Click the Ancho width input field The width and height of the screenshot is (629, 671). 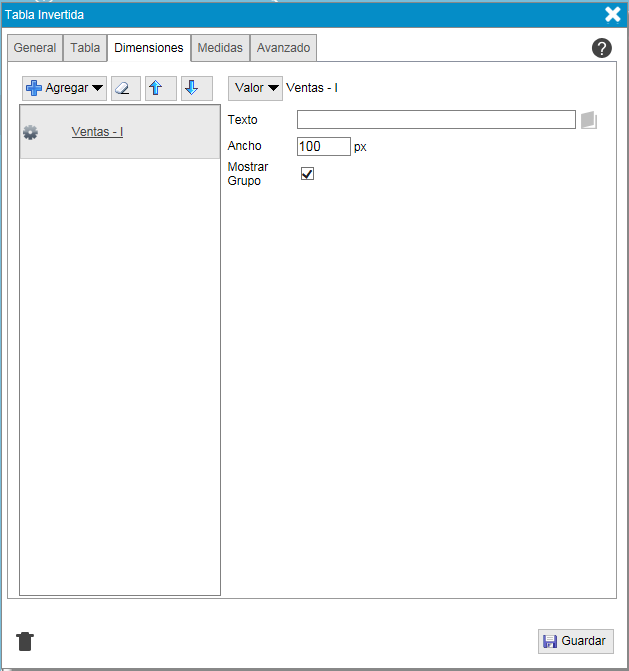[x=323, y=147]
